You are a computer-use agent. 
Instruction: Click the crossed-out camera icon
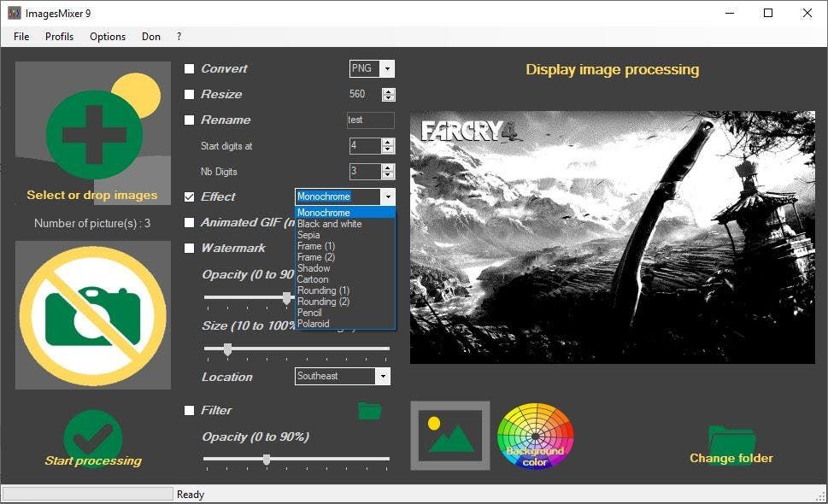click(x=93, y=316)
